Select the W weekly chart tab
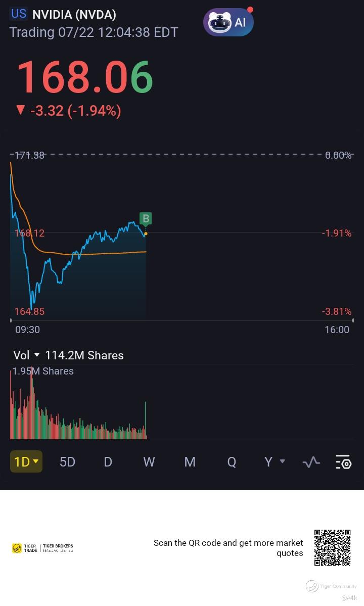364x606 pixels. pos(149,462)
